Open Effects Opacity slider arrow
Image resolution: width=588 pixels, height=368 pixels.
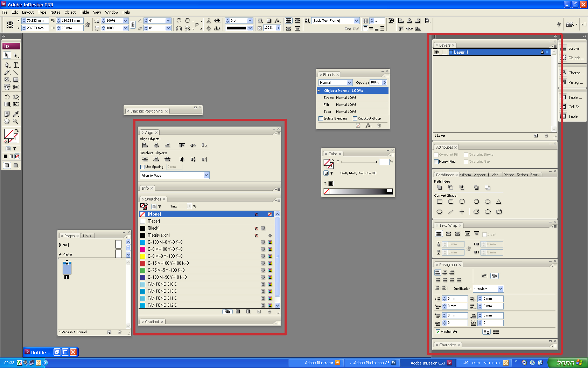384,83
